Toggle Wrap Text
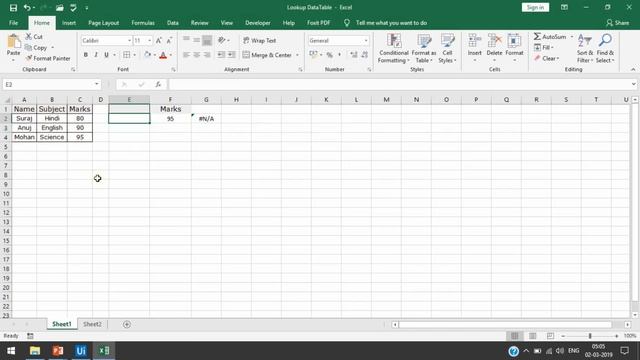Image resolution: width=640 pixels, height=360 pixels. click(x=260, y=40)
